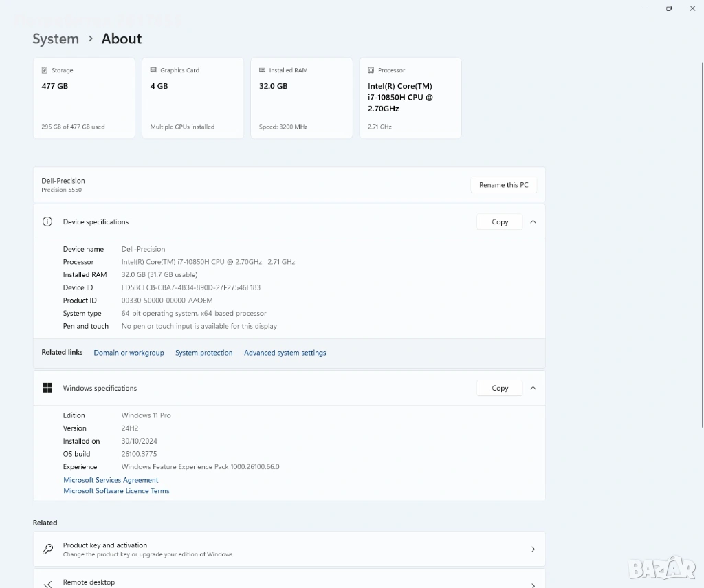Click the Graphics Card icon

[x=153, y=70]
